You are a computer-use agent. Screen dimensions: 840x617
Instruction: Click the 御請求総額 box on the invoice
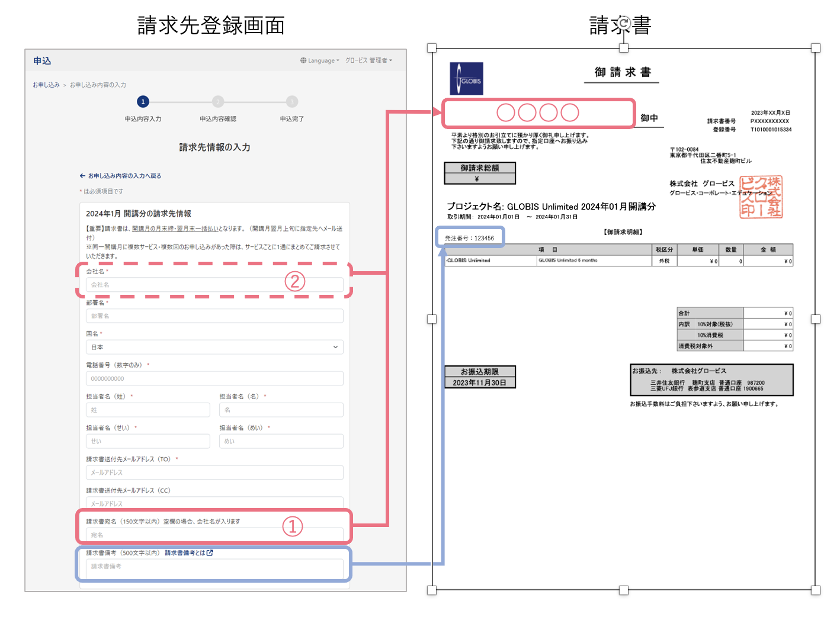[x=480, y=173]
